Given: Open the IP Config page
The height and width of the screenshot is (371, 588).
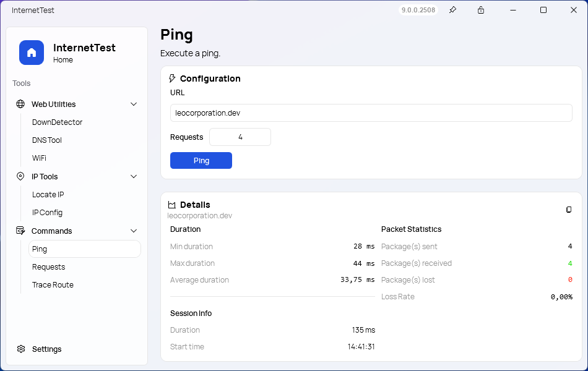Looking at the screenshot, I should click(47, 213).
